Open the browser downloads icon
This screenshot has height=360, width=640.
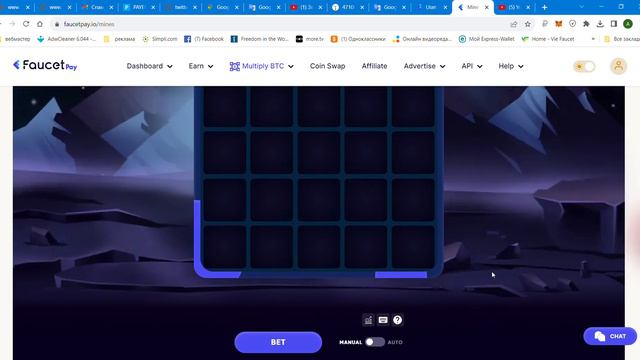[x=600, y=24]
